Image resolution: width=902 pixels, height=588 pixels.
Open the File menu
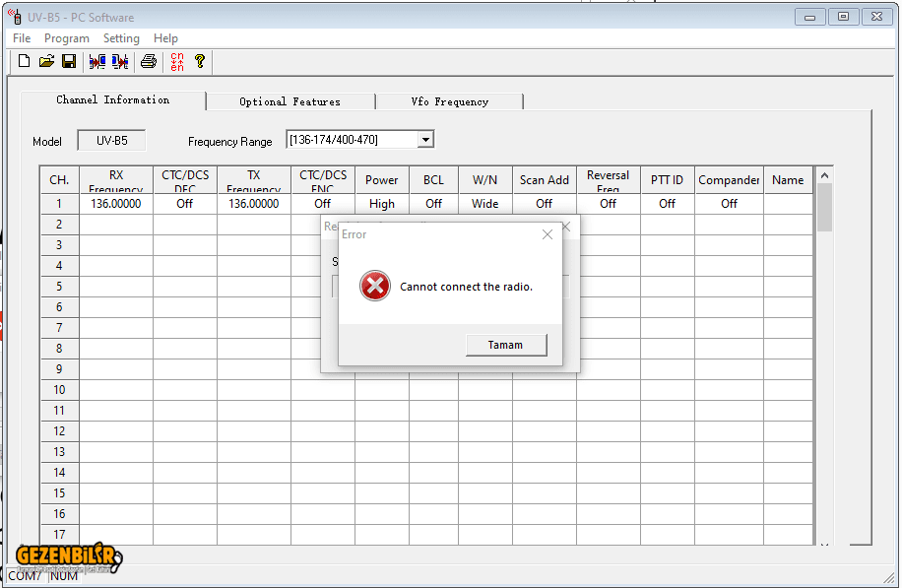22,38
